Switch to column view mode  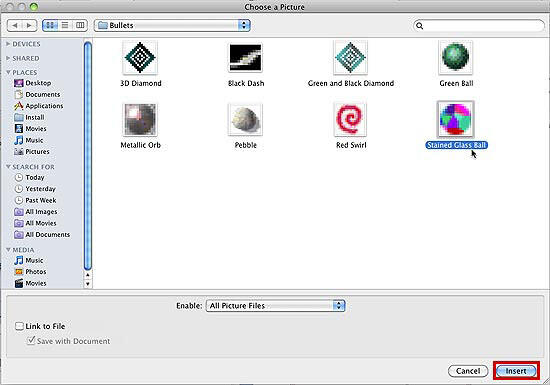click(80, 25)
